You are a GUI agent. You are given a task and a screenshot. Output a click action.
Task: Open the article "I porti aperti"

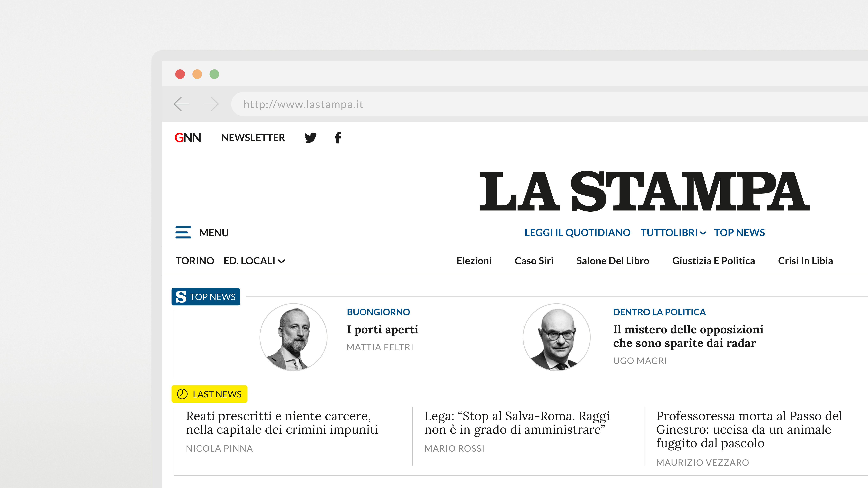click(382, 329)
